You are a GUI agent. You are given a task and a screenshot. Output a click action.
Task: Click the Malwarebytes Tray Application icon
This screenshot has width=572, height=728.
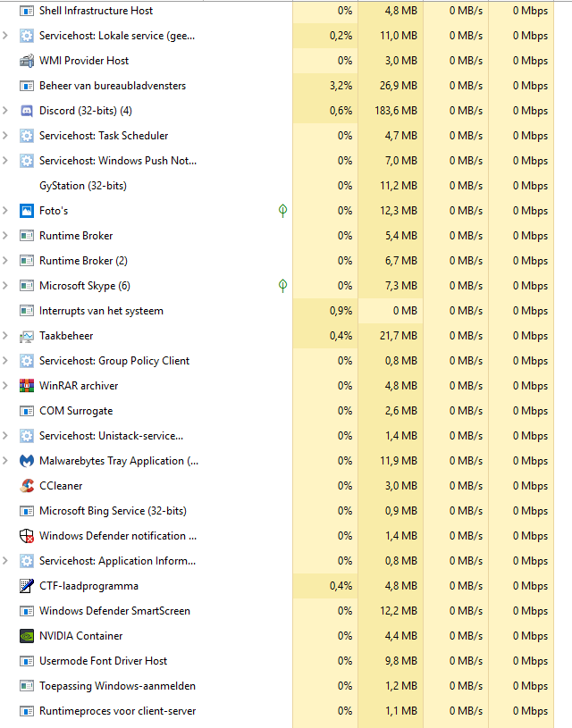point(27,461)
